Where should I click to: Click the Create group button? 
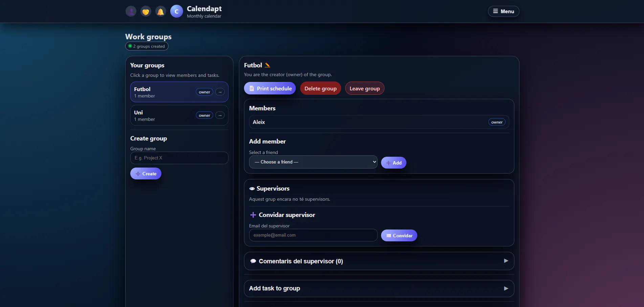click(x=146, y=174)
